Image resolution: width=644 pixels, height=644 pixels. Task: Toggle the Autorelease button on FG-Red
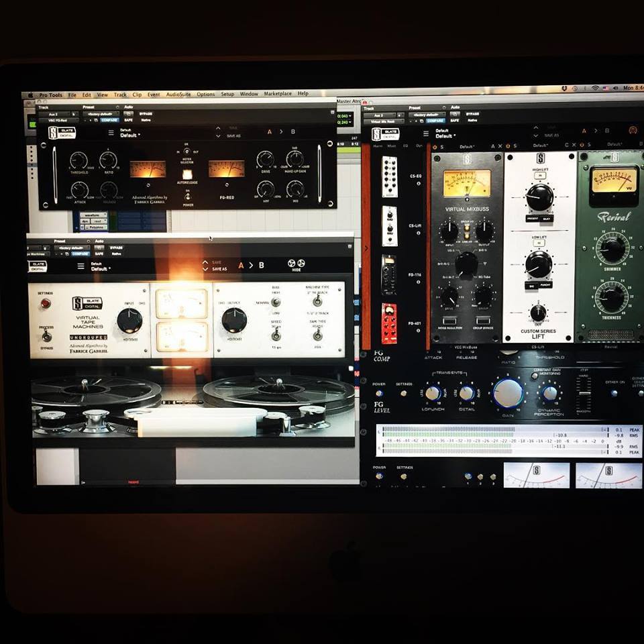pyautogui.click(x=187, y=174)
